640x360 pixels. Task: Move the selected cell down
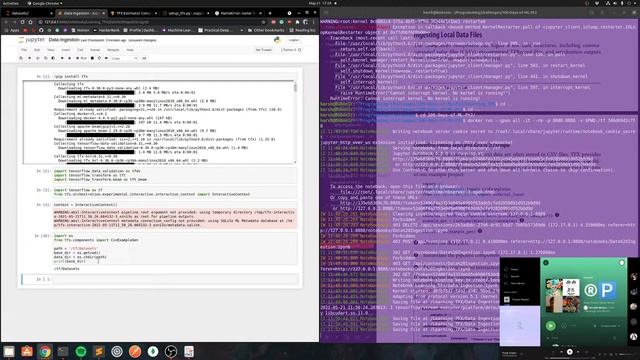click(69, 58)
